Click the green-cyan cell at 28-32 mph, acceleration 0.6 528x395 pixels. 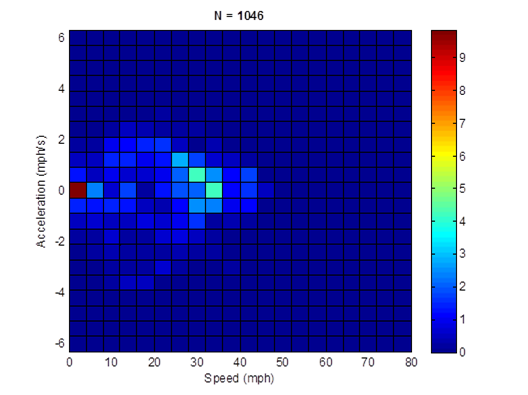(x=197, y=175)
